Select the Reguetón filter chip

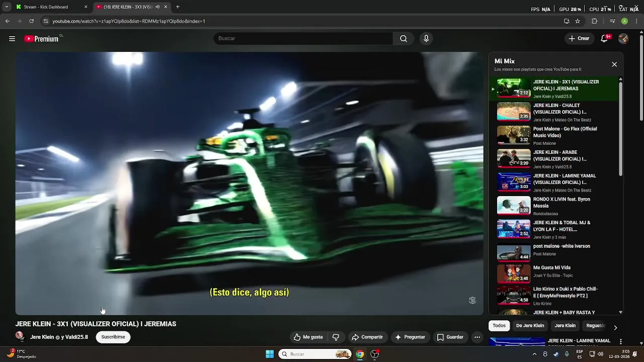tap(596, 326)
